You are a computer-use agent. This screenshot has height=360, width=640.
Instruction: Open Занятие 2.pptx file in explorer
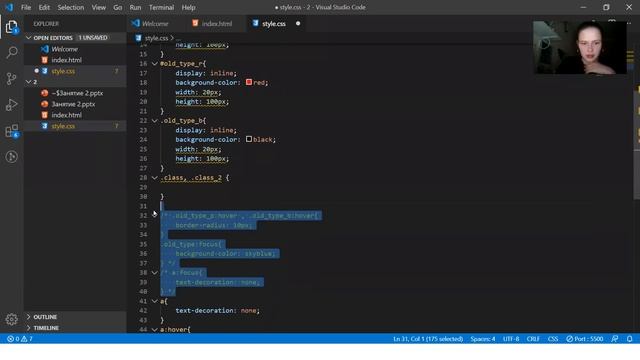[73, 104]
